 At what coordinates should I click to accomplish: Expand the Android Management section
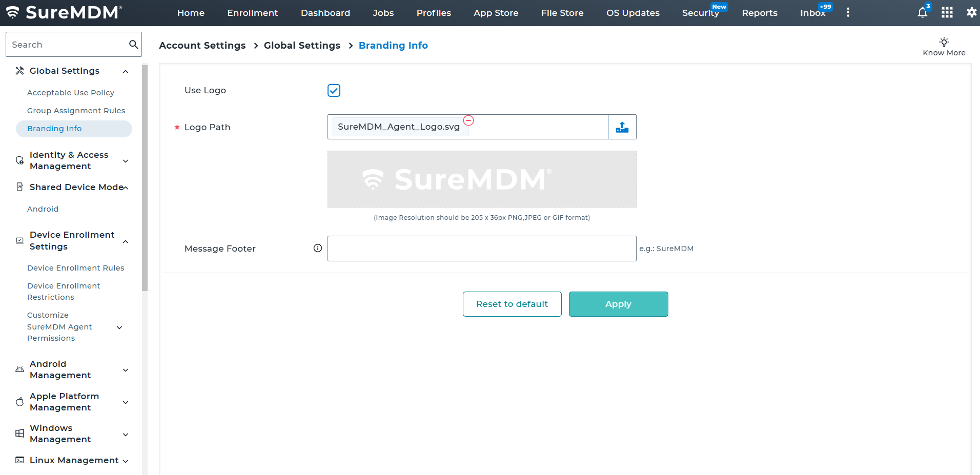[126, 370]
